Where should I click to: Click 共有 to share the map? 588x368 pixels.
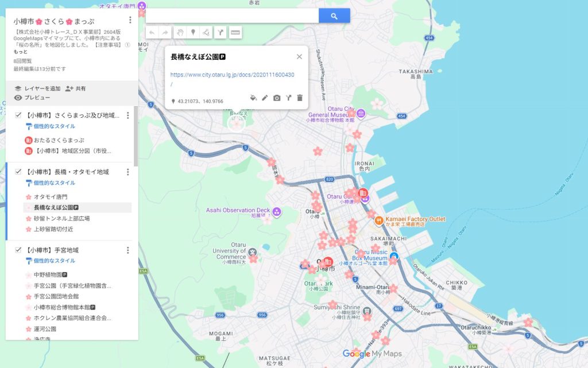coord(75,88)
